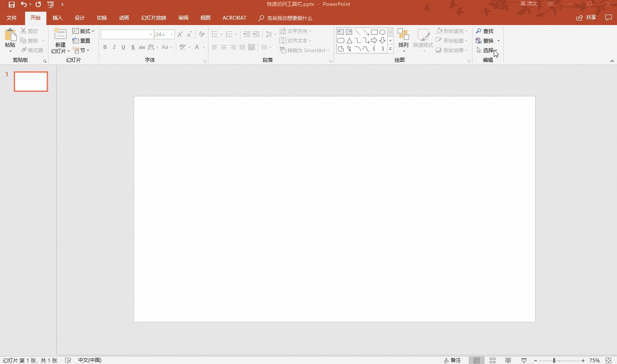Screen dimensions: 617x364
Task: Toggle normal view in status bar
Action: pyautogui.click(x=477, y=360)
